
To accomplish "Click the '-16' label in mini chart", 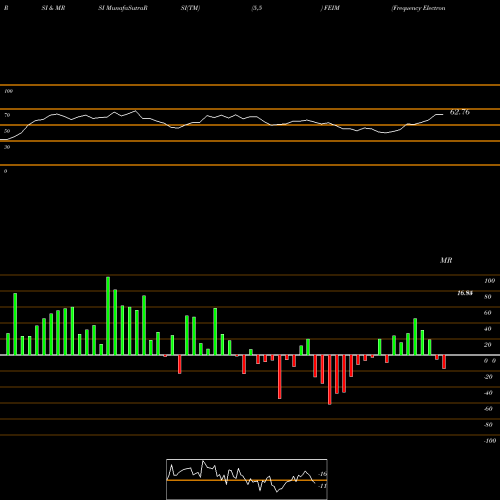I will click(x=323, y=474).
